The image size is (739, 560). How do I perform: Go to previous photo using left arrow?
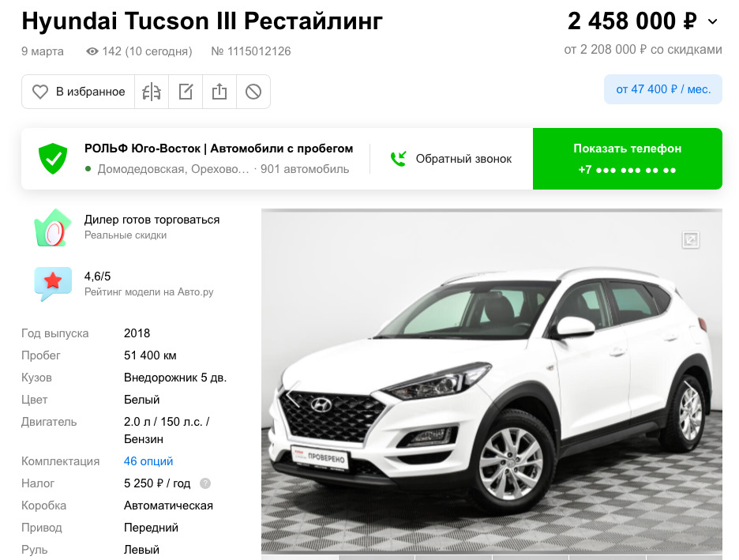[x=293, y=394]
